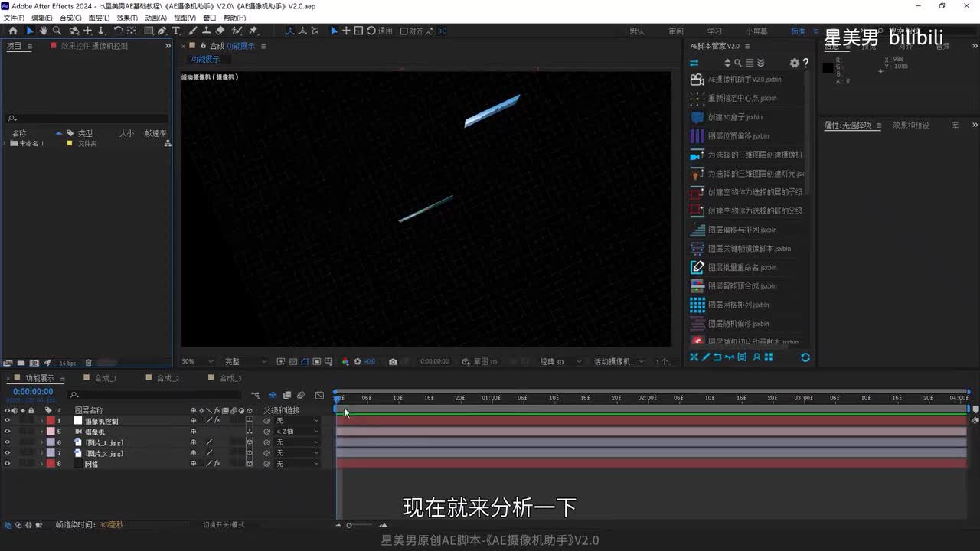Viewport: 980px width, 551px height.
Task: Open the 编辑(E) menu
Action: [42, 18]
